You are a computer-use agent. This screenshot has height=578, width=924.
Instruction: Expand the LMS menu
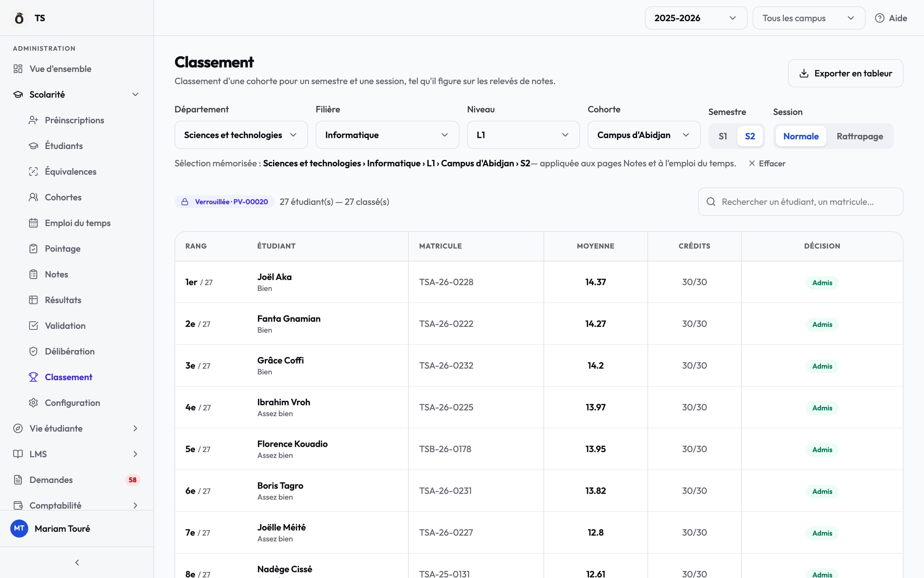click(x=77, y=454)
